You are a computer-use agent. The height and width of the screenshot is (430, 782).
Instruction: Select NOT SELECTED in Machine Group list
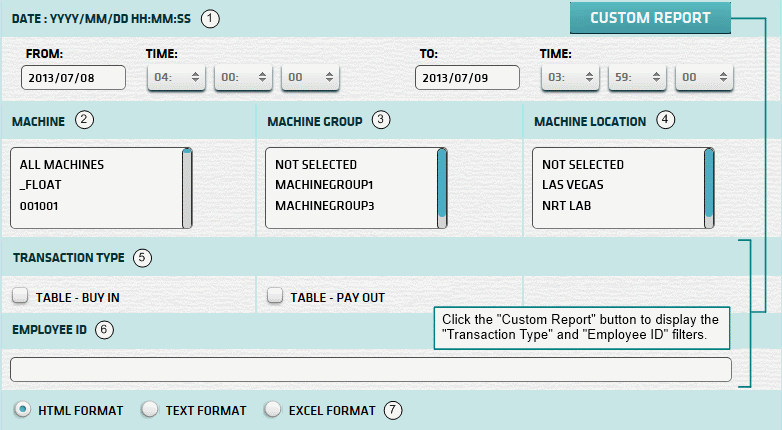tap(316, 165)
